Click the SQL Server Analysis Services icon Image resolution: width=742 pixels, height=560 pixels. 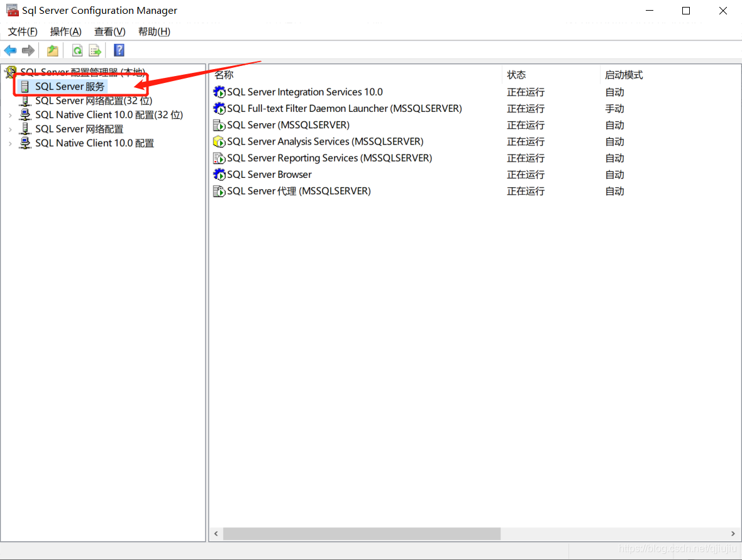[219, 141]
